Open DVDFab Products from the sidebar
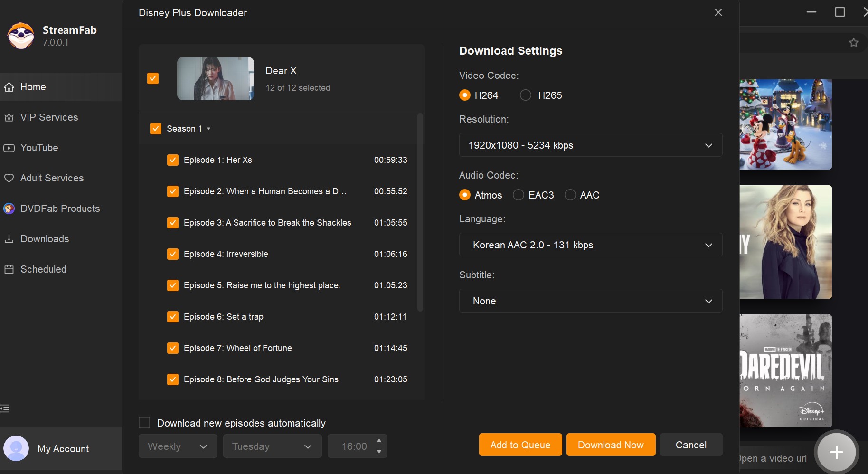868x474 pixels. pos(59,209)
